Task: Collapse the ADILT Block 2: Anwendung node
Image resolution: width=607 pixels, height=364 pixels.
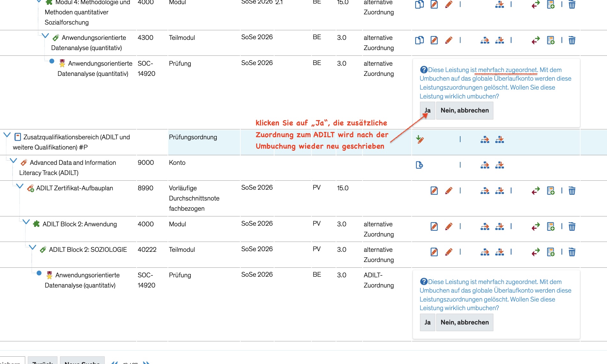Action: coord(26,222)
